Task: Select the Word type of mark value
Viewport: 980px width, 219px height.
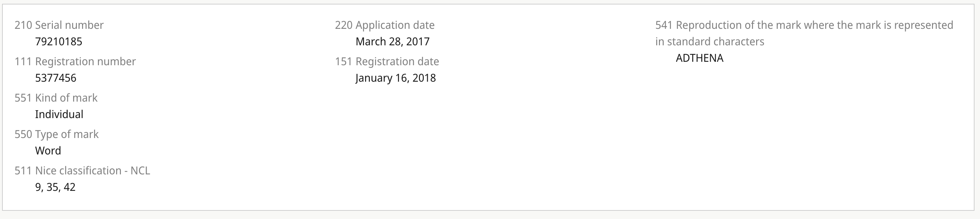Action: click(x=48, y=151)
